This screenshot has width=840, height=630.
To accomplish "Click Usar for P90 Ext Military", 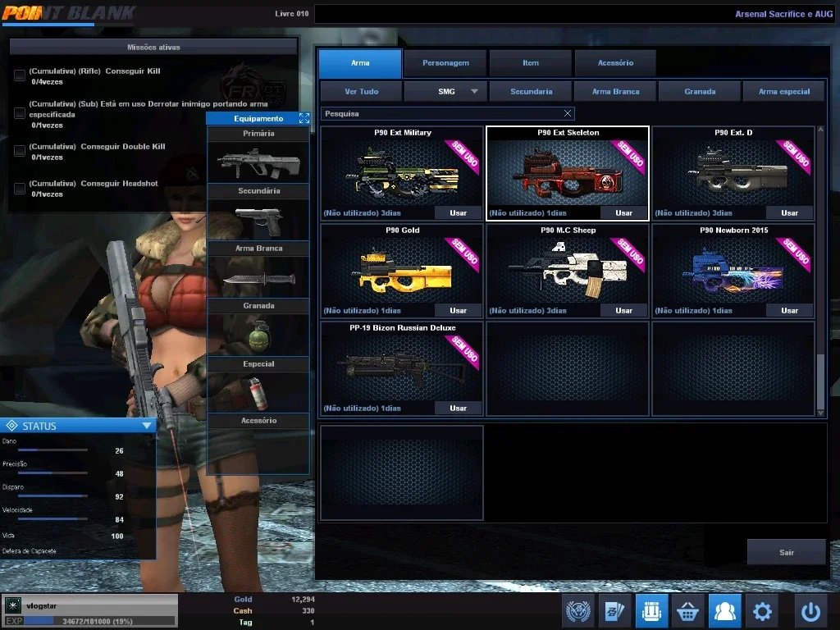I will click(x=458, y=212).
